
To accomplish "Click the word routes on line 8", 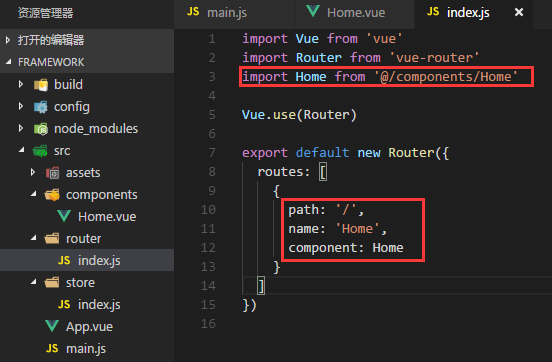I will 280,172.
